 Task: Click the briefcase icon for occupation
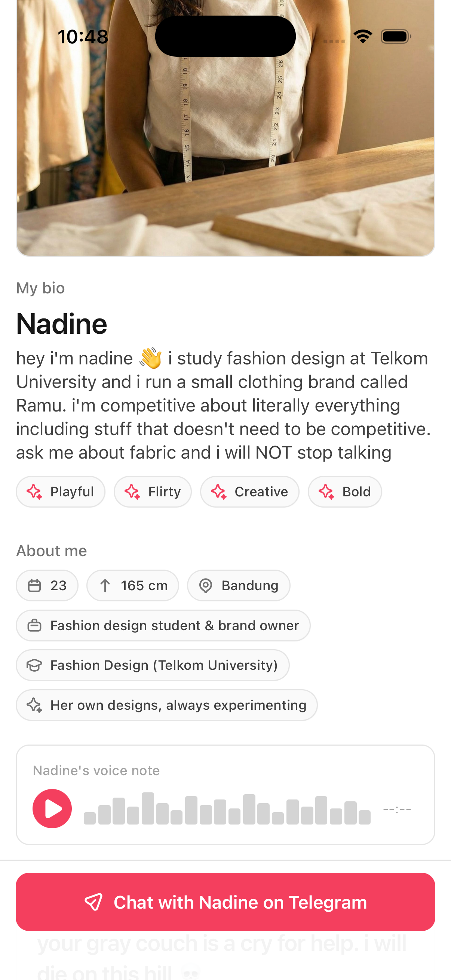click(35, 625)
